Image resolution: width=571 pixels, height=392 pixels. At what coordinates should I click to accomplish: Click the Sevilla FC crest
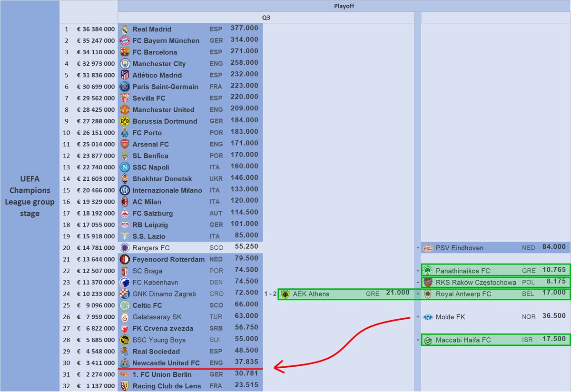click(x=125, y=98)
